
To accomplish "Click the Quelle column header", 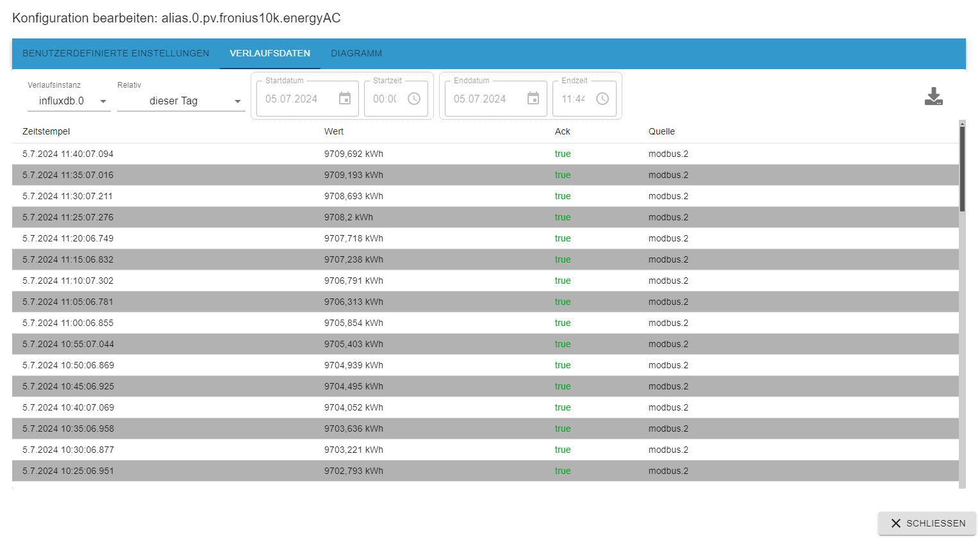I will coord(661,131).
